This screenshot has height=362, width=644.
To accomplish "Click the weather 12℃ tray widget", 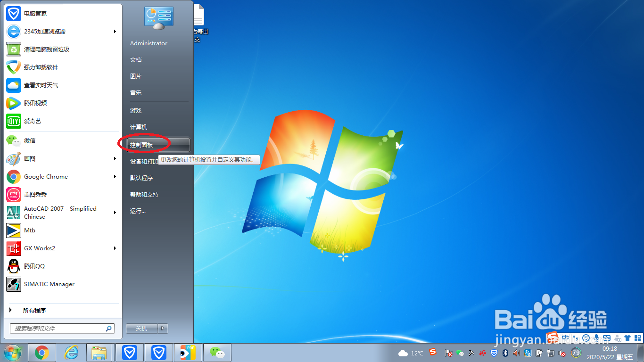I will (411, 353).
